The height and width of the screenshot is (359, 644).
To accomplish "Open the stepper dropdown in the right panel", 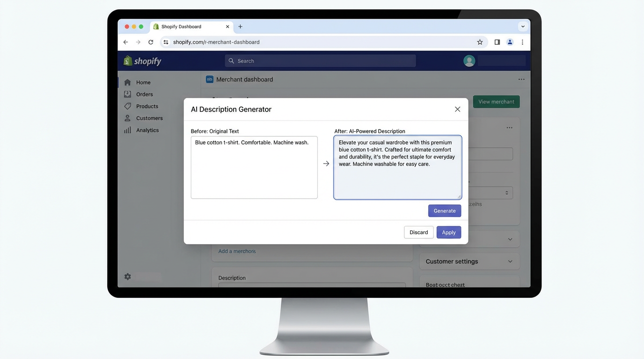I will click(506, 192).
